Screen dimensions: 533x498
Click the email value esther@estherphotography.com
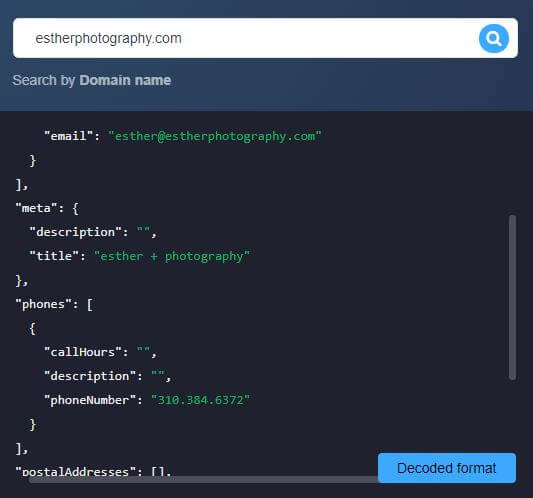click(214, 136)
